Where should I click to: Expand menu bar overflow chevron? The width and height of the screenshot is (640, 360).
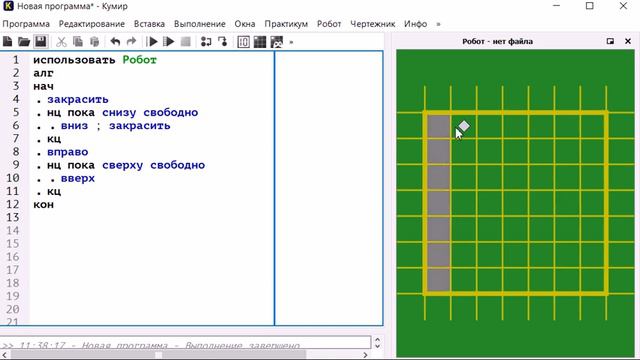point(438,24)
